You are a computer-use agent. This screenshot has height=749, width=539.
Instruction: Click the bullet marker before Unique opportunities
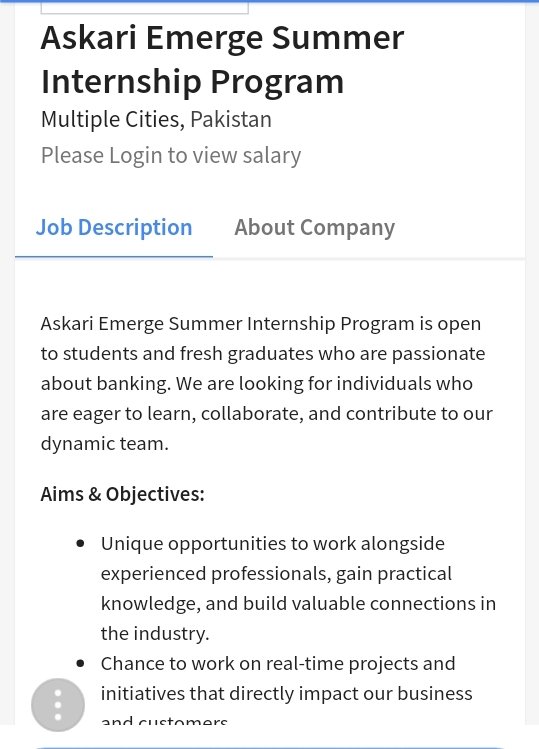click(80, 544)
